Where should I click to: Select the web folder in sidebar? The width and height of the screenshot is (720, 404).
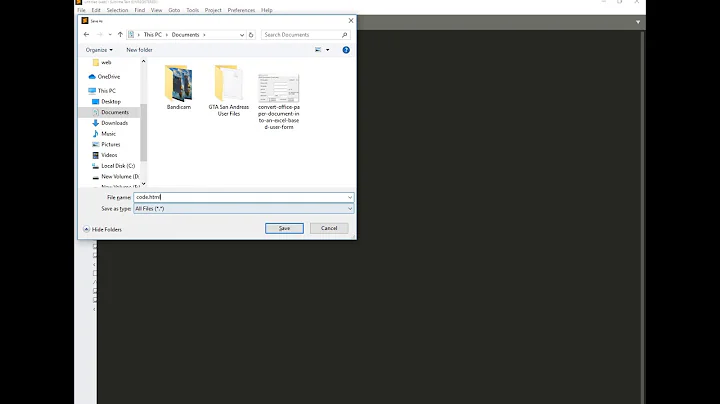pyautogui.click(x=106, y=62)
